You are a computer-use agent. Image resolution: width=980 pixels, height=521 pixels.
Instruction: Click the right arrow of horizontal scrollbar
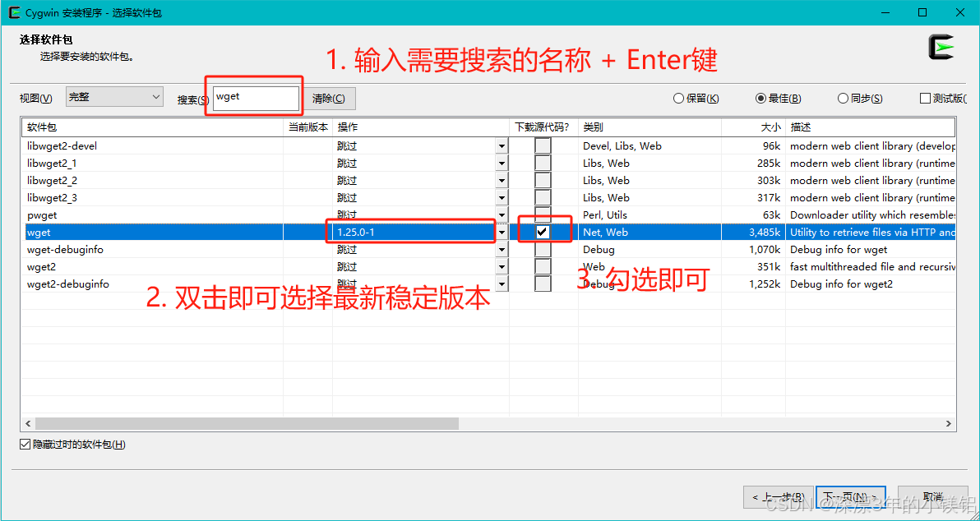coord(949,423)
